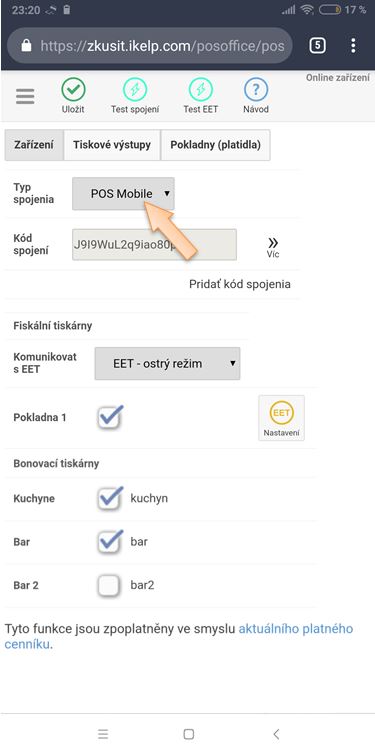Open the Komunikovat s EET dropdown

tap(167, 364)
